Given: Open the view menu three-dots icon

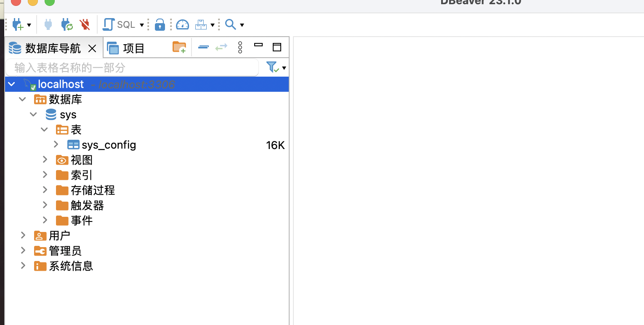Looking at the screenshot, I should coord(240,47).
